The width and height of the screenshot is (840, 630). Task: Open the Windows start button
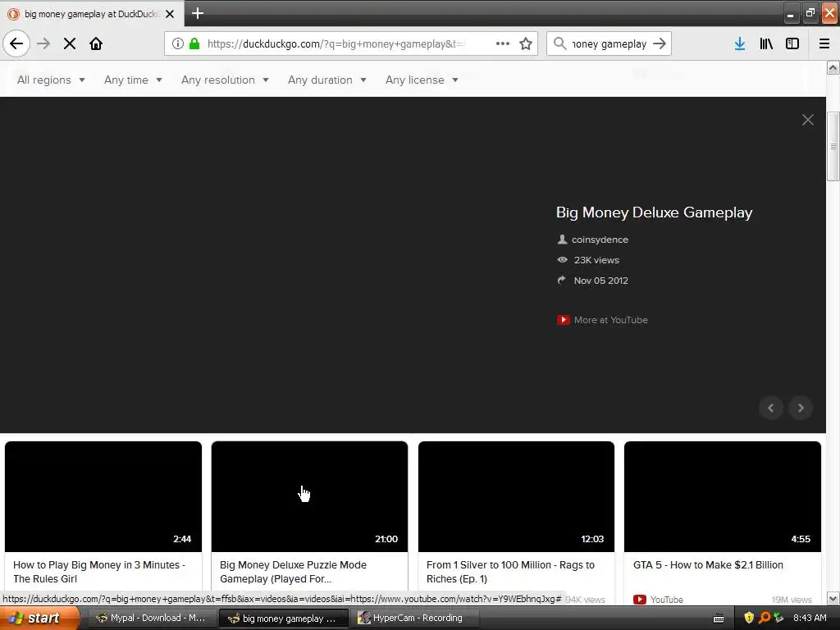point(39,618)
